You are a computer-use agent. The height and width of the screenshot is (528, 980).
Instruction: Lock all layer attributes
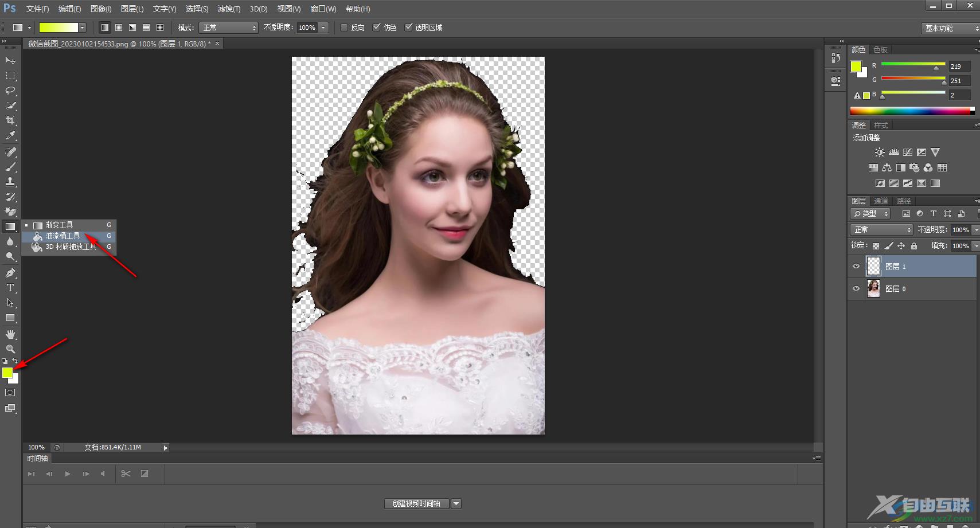pyautogui.click(x=914, y=246)
